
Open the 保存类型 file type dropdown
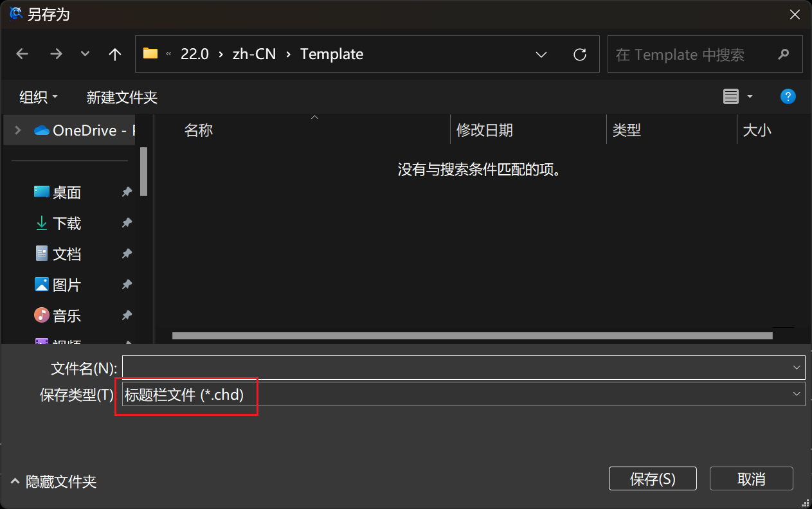tap(464, 394)
